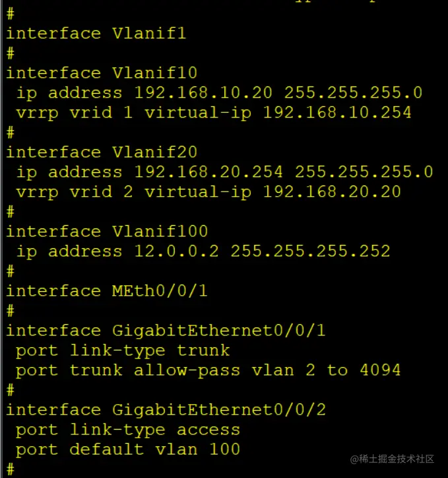Click the vrrp vrid 1 line

point(213,113)
